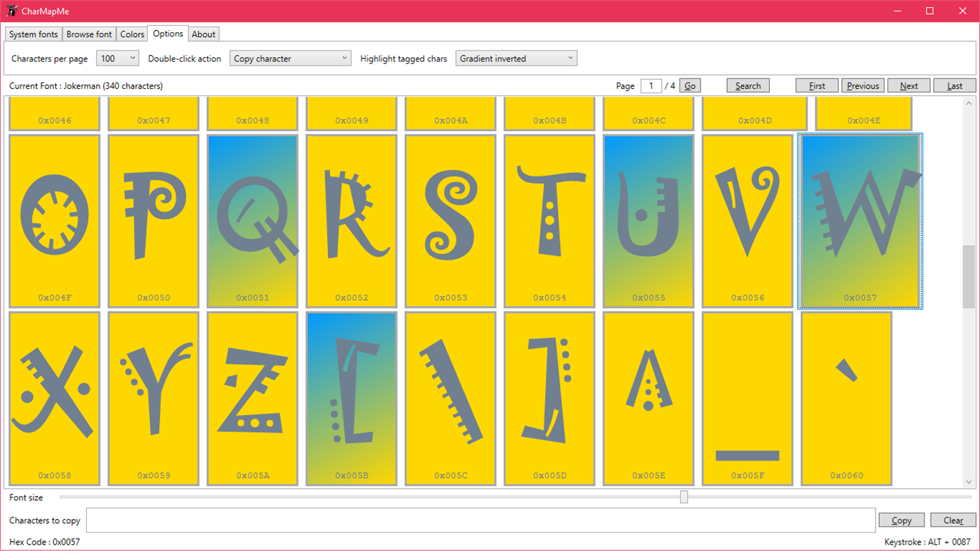Screen dimensions: 980x551
Task: Go to the Colors tab
Action: pyautogui.click(x=132, y=34)
